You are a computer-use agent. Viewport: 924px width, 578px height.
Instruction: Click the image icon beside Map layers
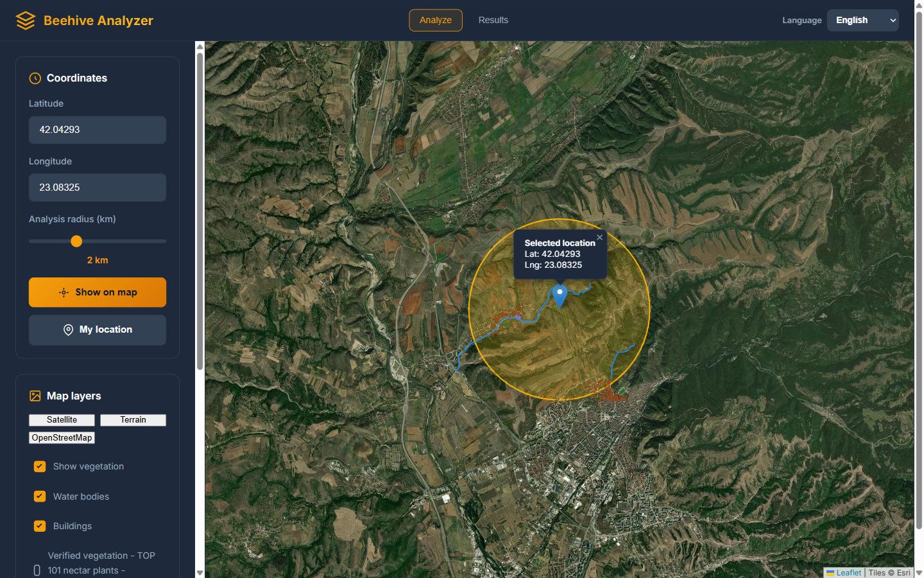35,396
